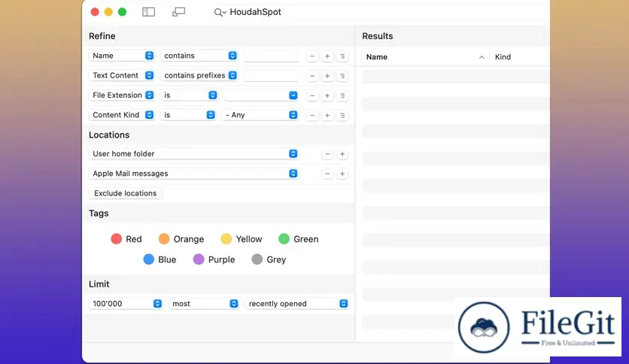
Task: Add a criterion after File Extension row
Action: tap(327, 96)
